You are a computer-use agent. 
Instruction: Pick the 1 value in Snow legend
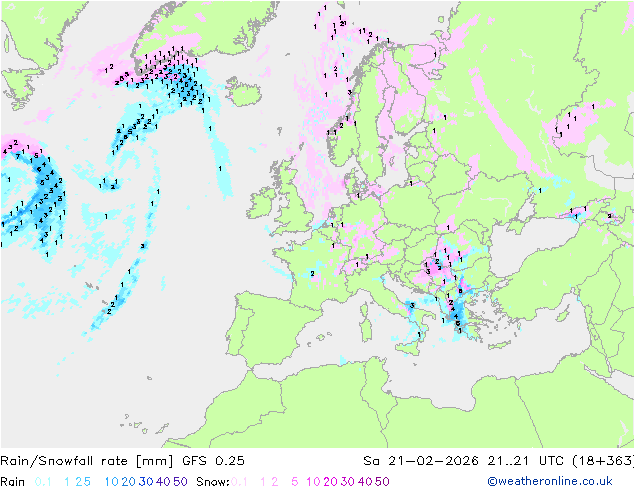263,482
